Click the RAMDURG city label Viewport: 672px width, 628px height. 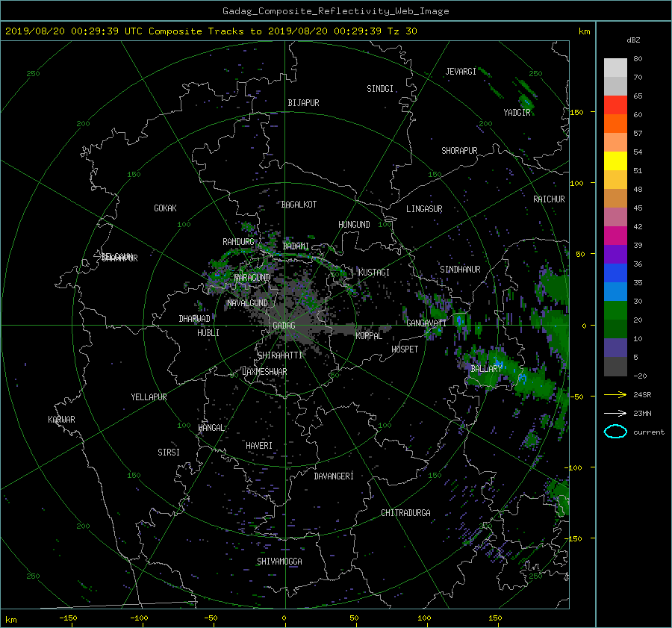click(x=238, y=242)
